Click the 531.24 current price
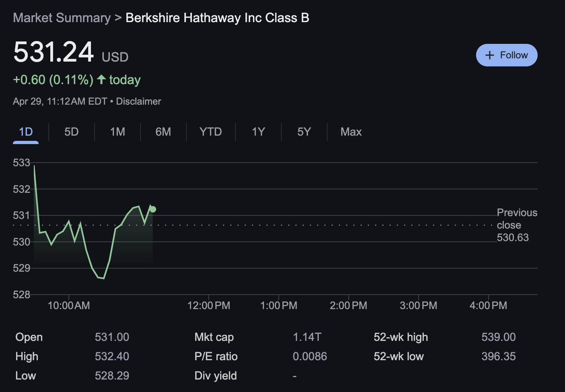The height and width of the screenshot is (392, 565). coord(54,52)
